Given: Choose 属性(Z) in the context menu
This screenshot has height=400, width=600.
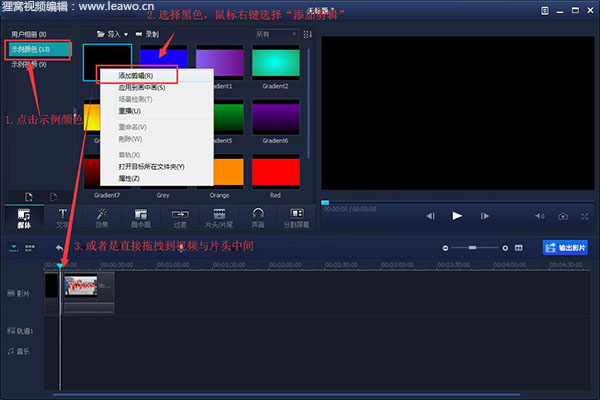Looking at the screenshot, I should pos(156,179).
